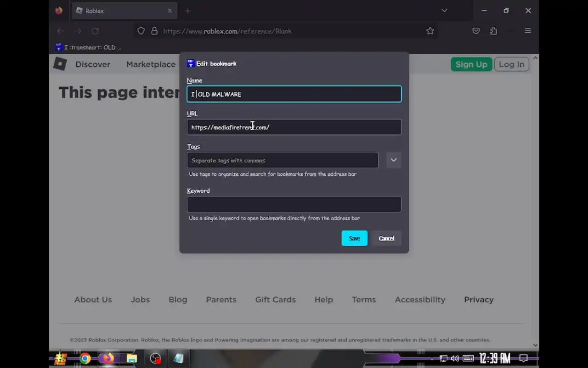Show hidden tray icons chevron

pos(431,359)
